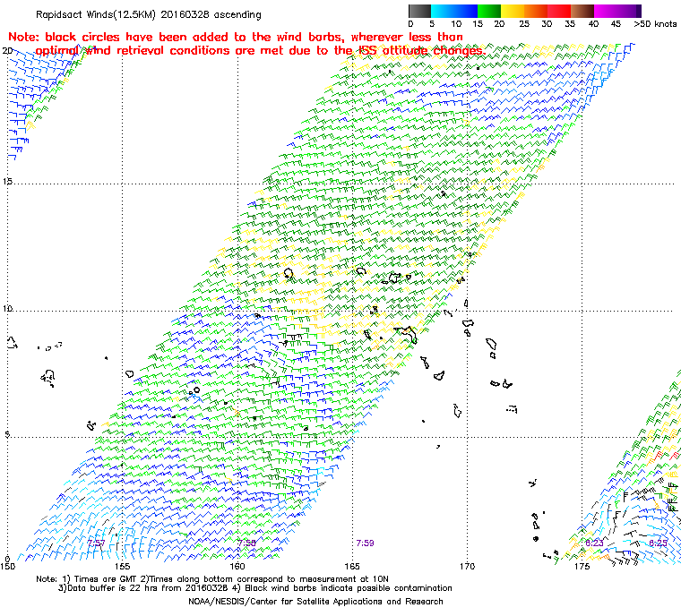Click the 175 longitude axis label
The image size is (681, 616).
pos(582,567)
